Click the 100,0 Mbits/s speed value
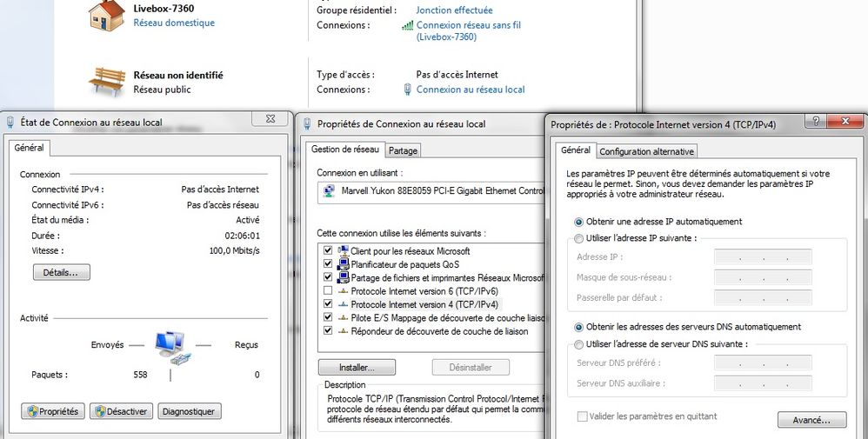The height and width of the screenshot is (439, 868). [234, 250]
